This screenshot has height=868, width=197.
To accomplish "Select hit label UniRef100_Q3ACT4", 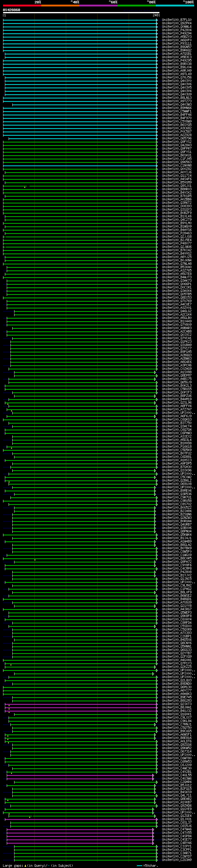I will 177,426.
